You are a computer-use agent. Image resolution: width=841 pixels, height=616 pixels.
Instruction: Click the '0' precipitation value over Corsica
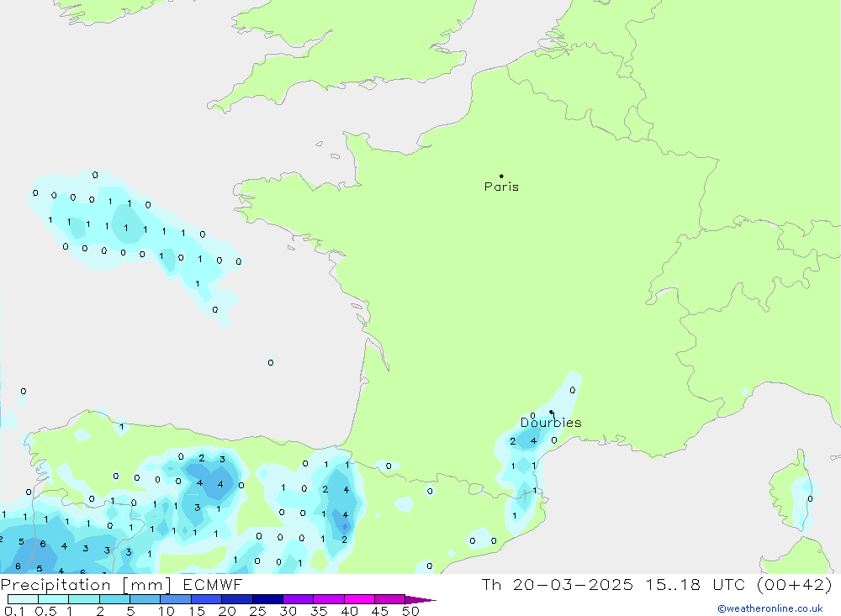(810, 498)
